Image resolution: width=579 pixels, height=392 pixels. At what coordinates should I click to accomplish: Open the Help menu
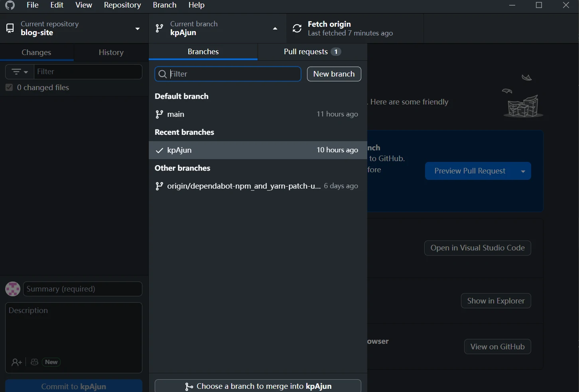197,5
